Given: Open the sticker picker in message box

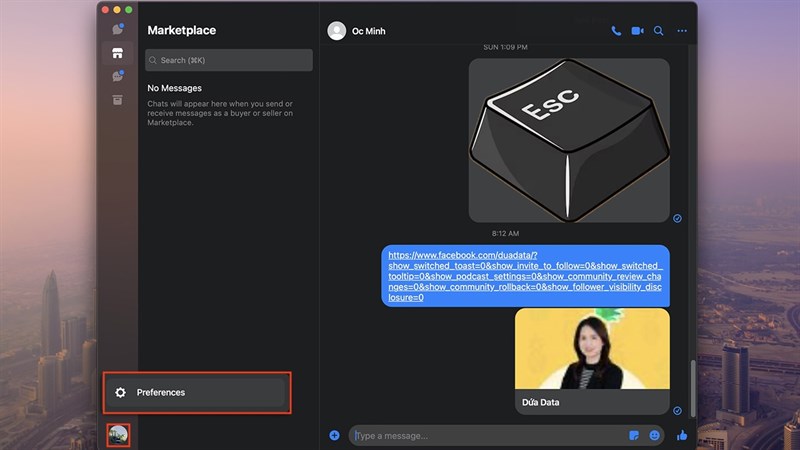Looking at the screenshot, I should pyautogui.click(x=634, y=435).
